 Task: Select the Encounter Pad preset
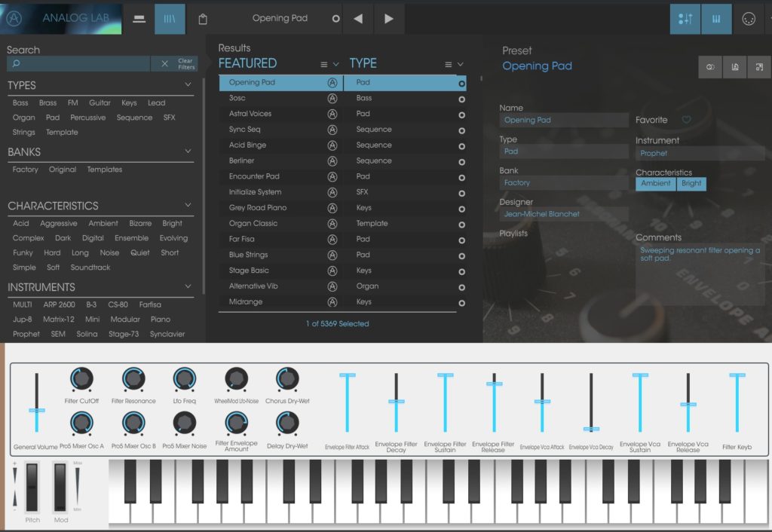(254, 176)
